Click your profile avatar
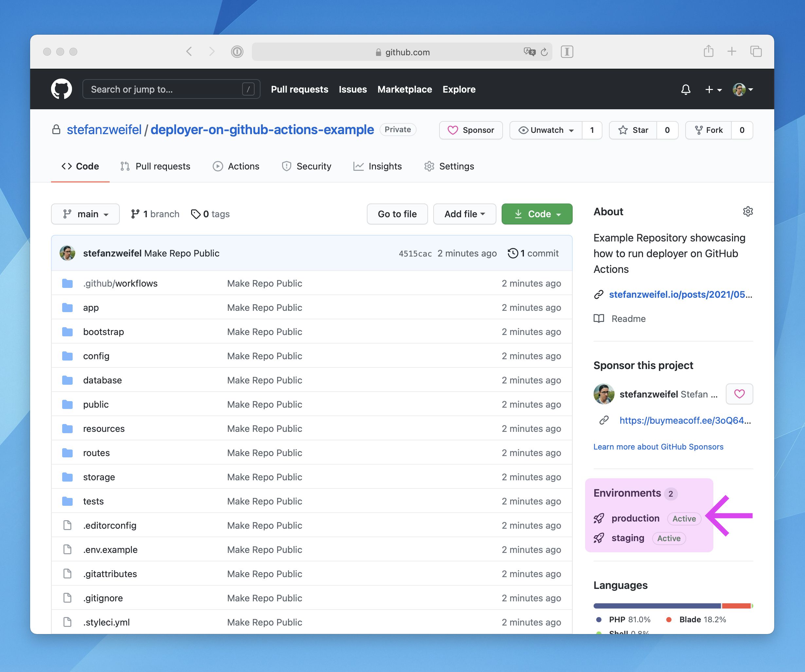 [740, 89]
